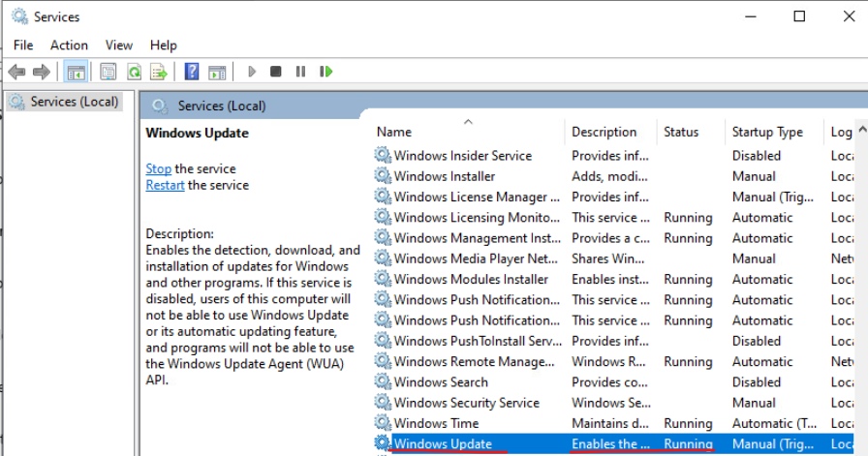This screenshot has width=868, height=456.
Task: Open the View menu
Action: point(119,46)
